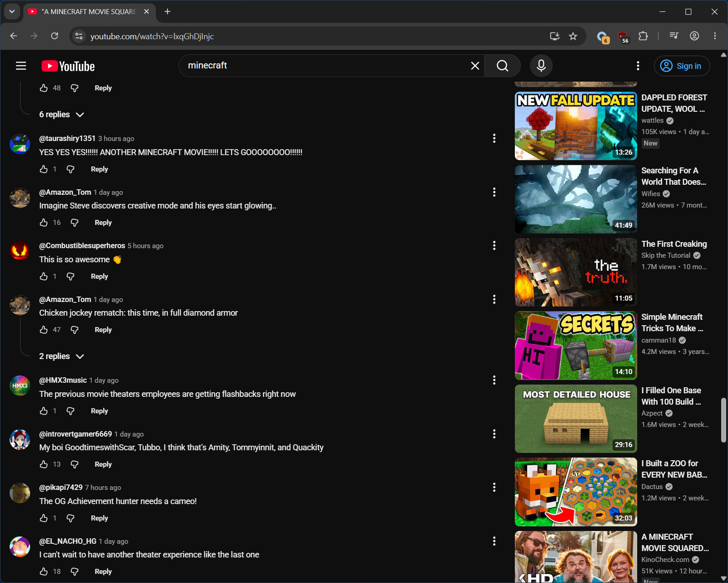Viewport: 728px width, 583px height.
Task: Reply to the @HMX3music comment
Action: (100, 411)
